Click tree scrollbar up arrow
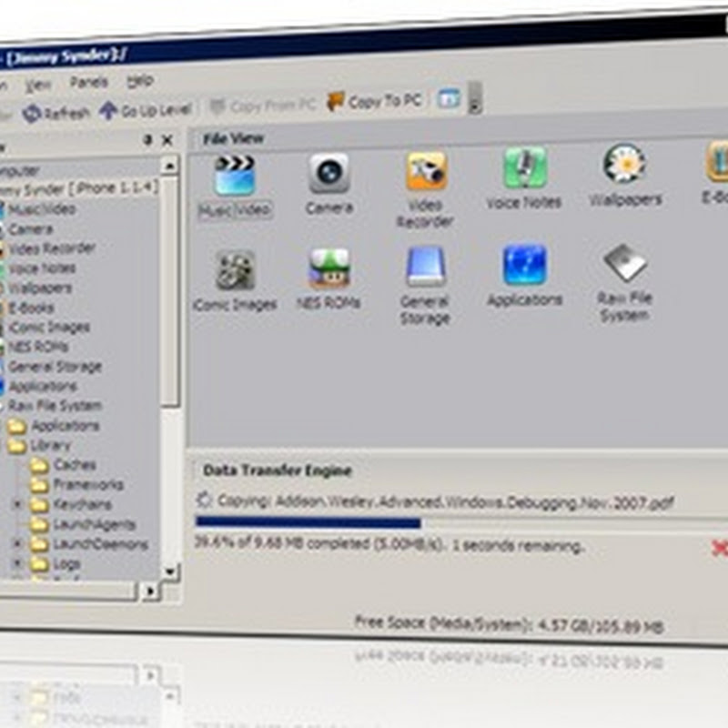The width and height of the screenshot is (728, 728). [x=169, y=166]
